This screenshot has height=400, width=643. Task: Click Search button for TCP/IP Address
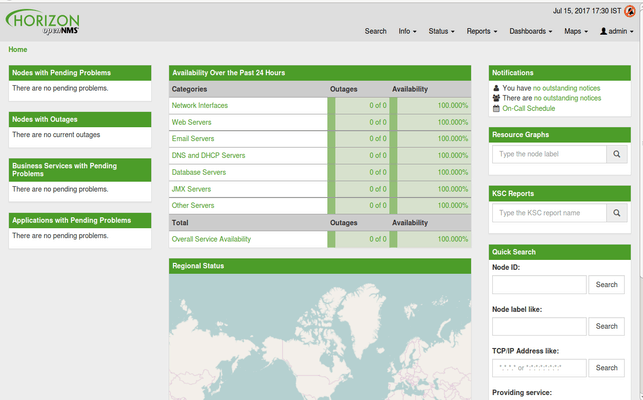(607, 368)
